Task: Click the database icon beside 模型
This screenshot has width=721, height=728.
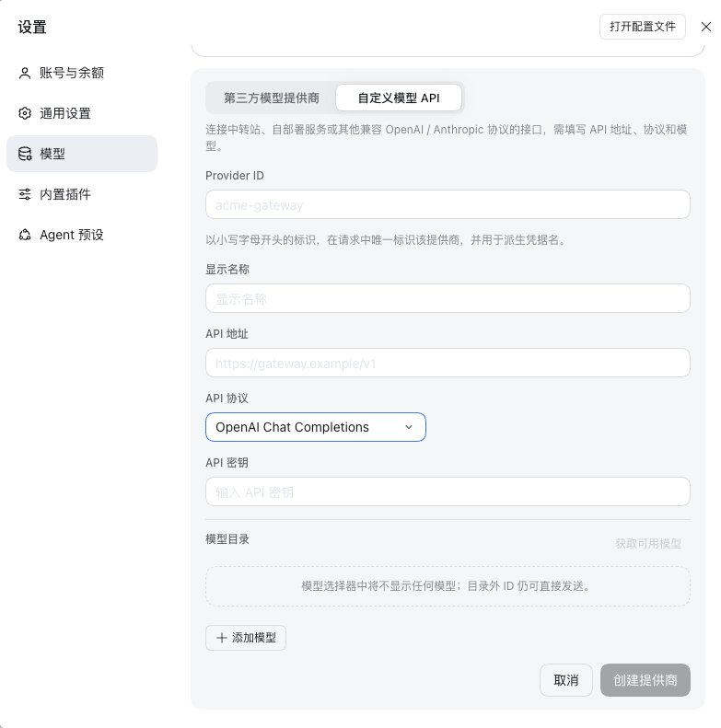Action: [25, 154]
